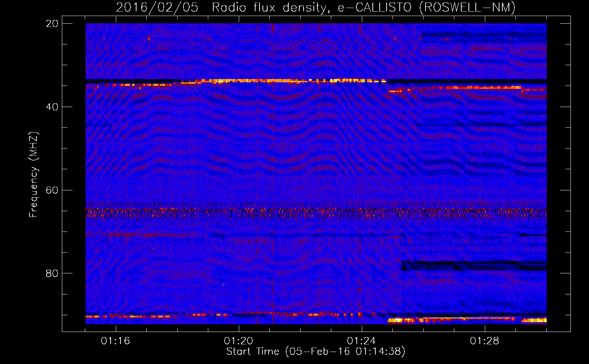
Task: Click the 01:28 time tick label
Action: (x=485, y=341)
